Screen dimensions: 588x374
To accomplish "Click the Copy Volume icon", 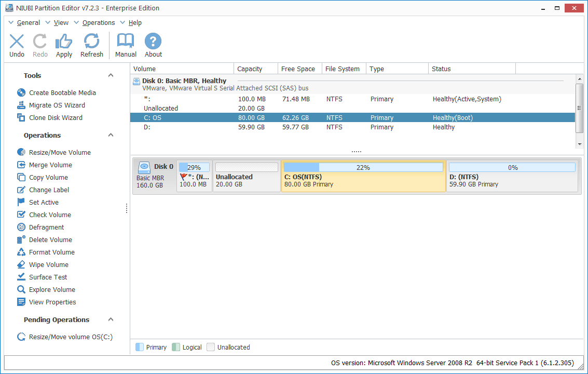I will (x=21, y=177).
